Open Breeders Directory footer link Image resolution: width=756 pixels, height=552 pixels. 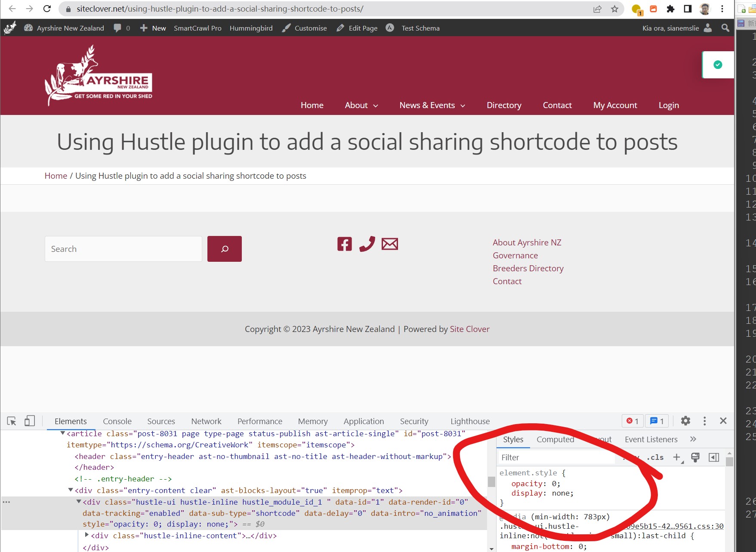pos(528,268)
